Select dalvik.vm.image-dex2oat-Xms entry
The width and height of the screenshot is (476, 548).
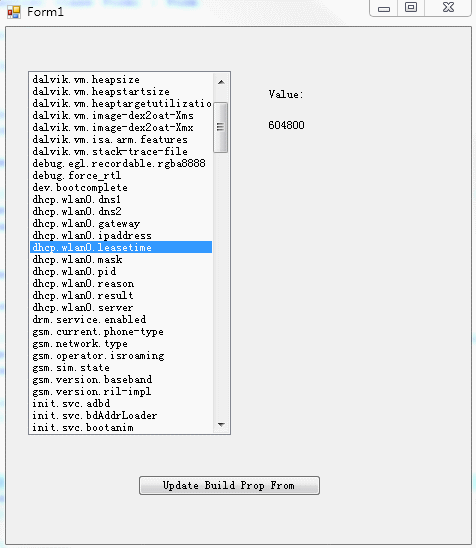121,115
